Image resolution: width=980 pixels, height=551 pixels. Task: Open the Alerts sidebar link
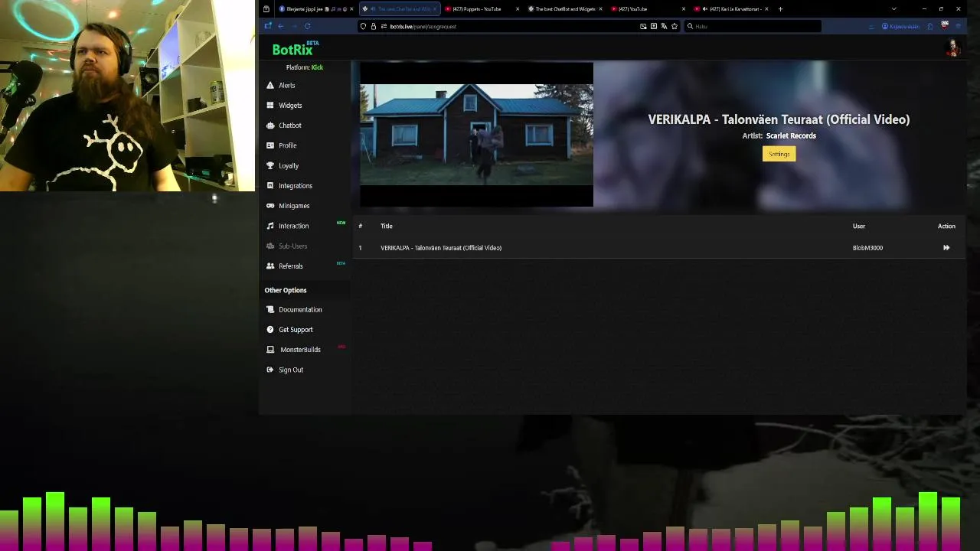(x=286, y=85)
